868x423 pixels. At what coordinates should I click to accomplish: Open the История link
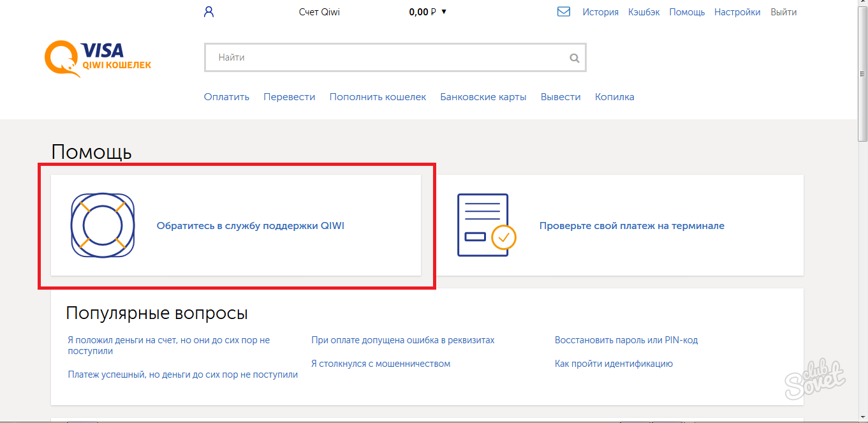click(601, 12)
